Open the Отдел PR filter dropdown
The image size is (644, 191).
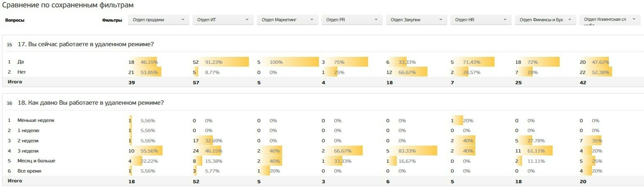[352, 20]
